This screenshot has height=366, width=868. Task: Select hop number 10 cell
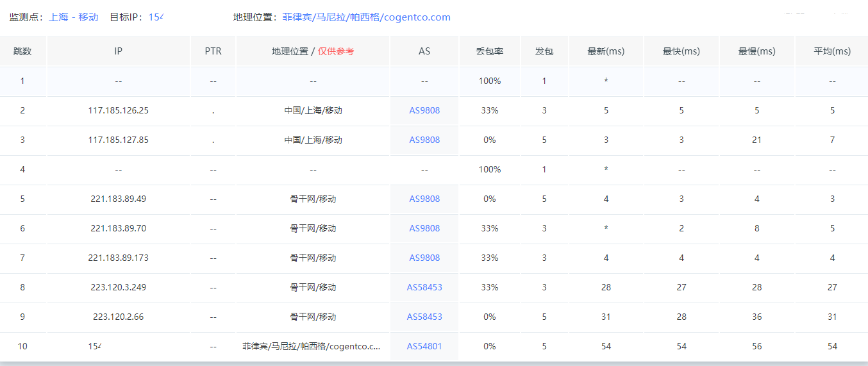pos(22,346)
